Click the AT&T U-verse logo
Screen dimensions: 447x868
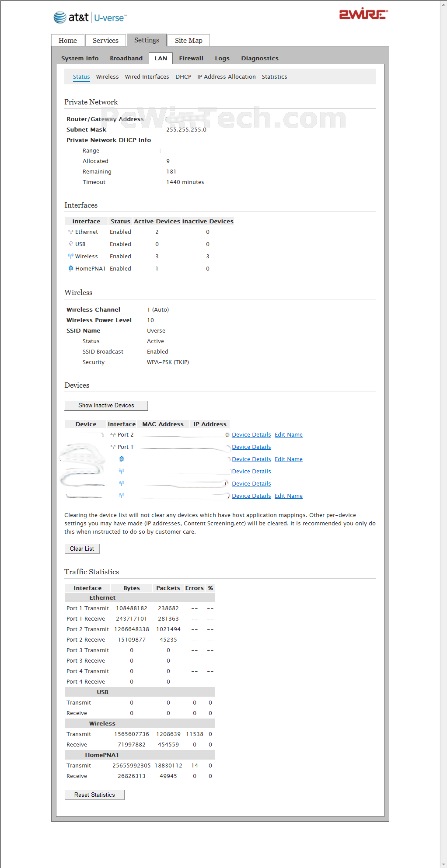click(90, 17)
